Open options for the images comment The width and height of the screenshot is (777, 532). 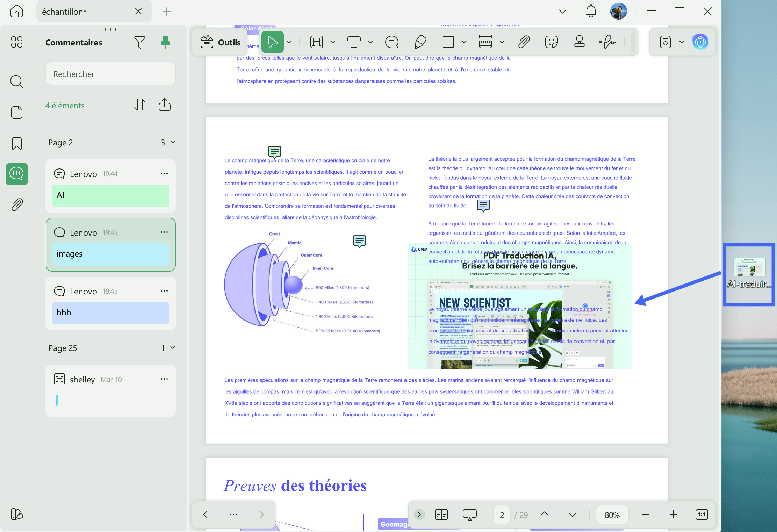click(x=164, y=232)
